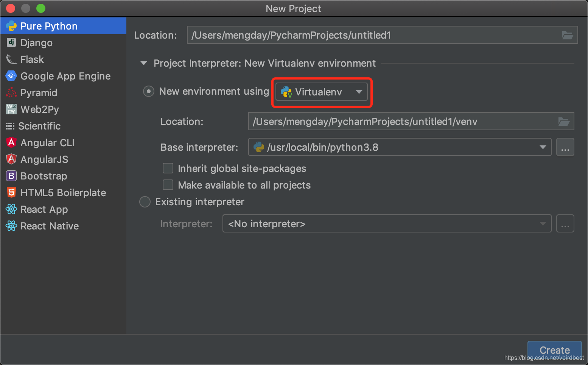Choose Flask project type in the list
Image resolution: width=588 pixels, height=365 pixels.
coord(63,59)
